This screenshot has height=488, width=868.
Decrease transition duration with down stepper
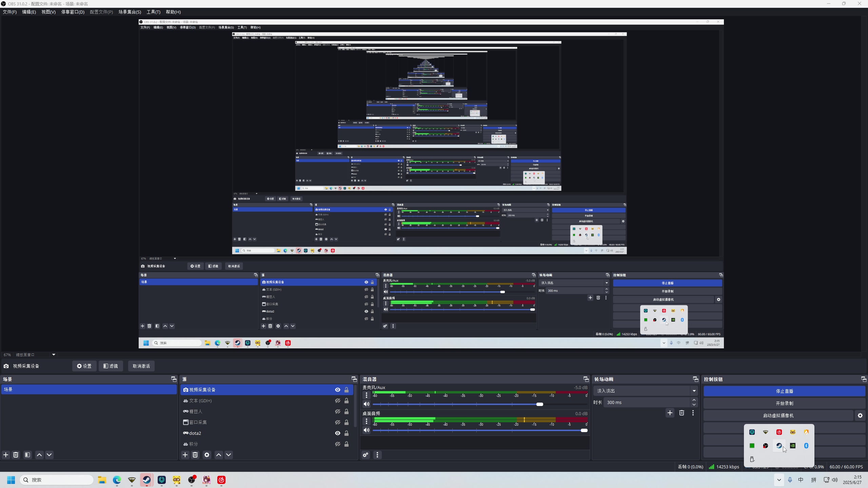694,405
